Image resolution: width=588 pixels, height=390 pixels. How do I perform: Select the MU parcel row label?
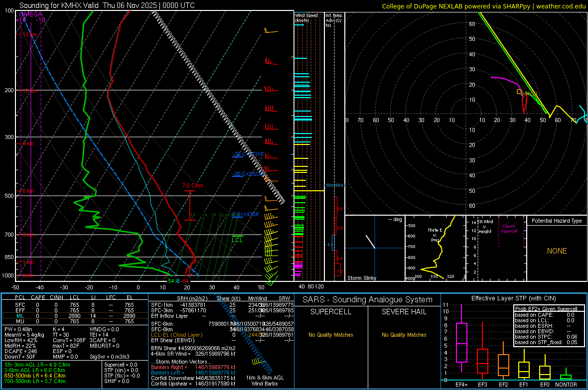coord(20,321)
